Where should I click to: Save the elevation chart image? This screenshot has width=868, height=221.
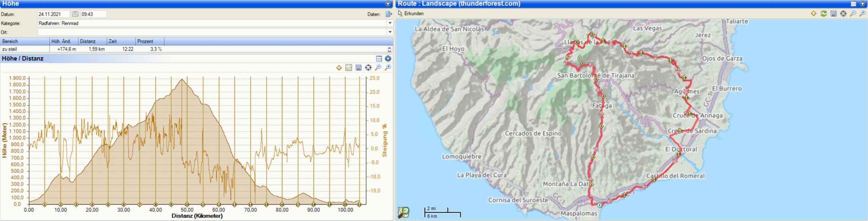click(358, 67)
